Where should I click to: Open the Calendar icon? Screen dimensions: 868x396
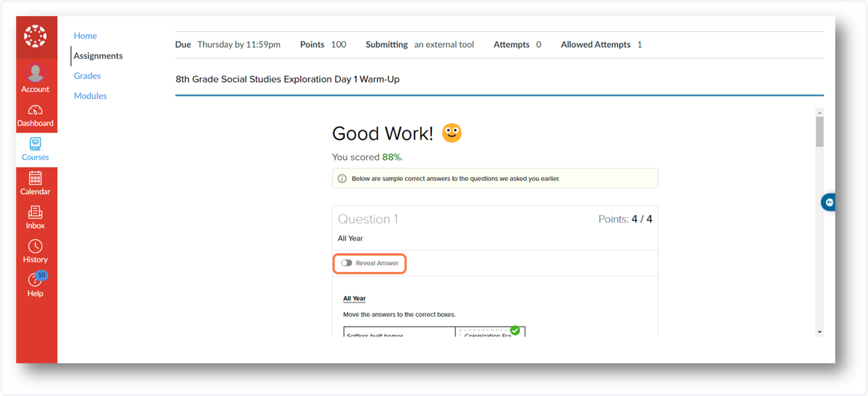35,178
